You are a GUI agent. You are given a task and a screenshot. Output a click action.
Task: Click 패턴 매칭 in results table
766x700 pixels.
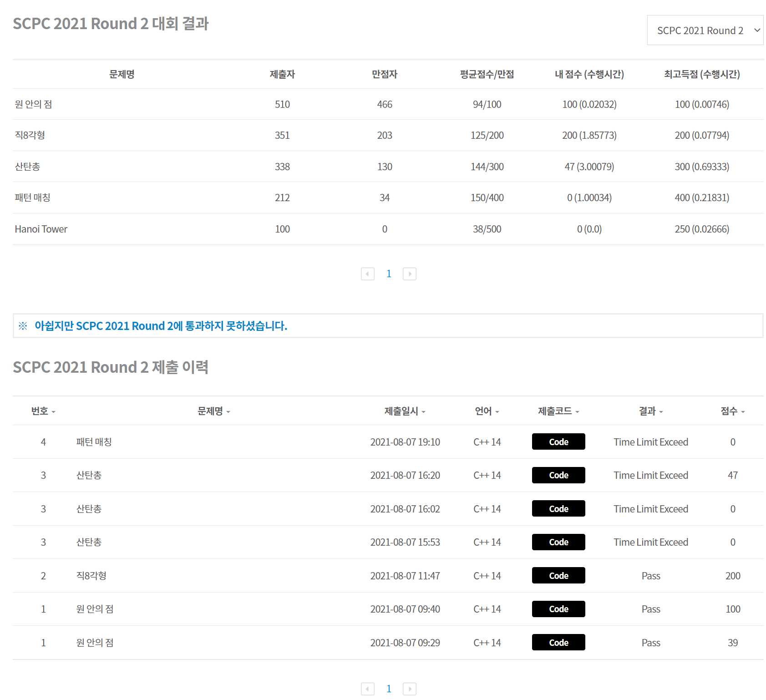tap(32, 198)
